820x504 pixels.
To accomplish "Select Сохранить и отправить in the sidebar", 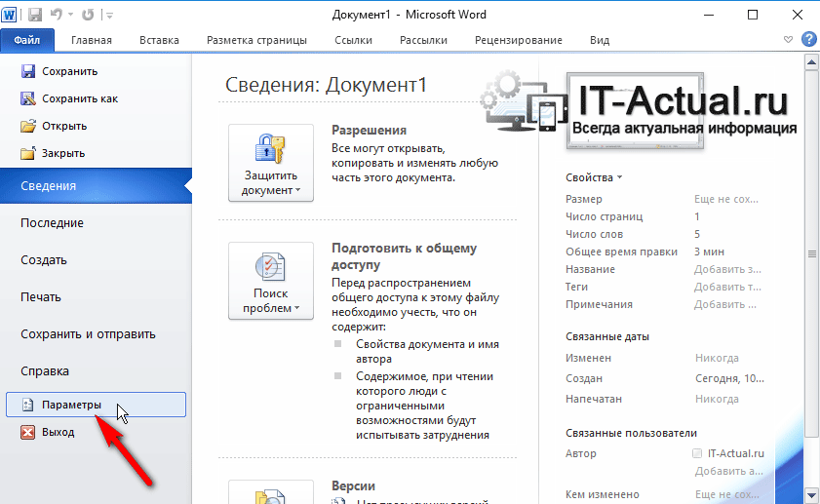I will pos(88,334).
